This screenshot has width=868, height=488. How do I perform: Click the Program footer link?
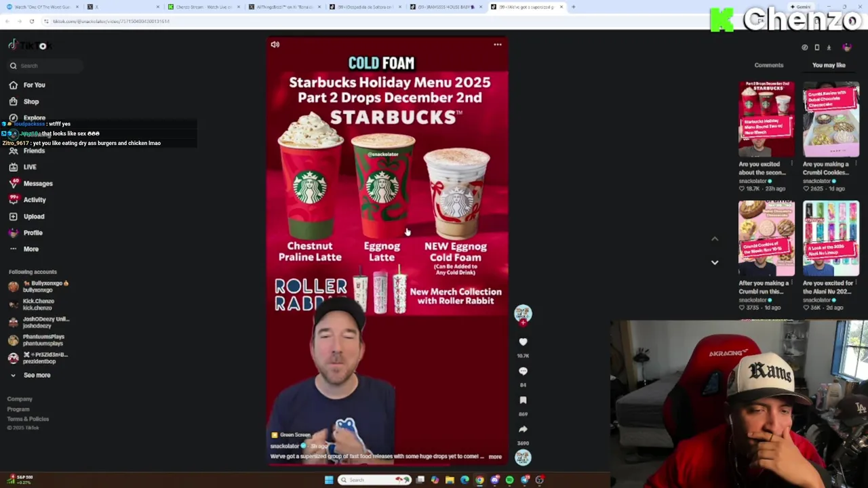[x=18, y=409]
